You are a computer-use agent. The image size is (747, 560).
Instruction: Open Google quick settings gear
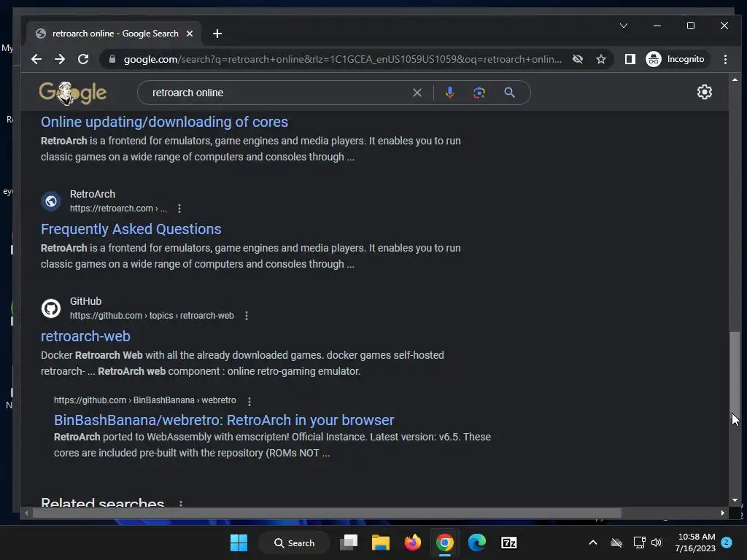[x=704, y=92]
